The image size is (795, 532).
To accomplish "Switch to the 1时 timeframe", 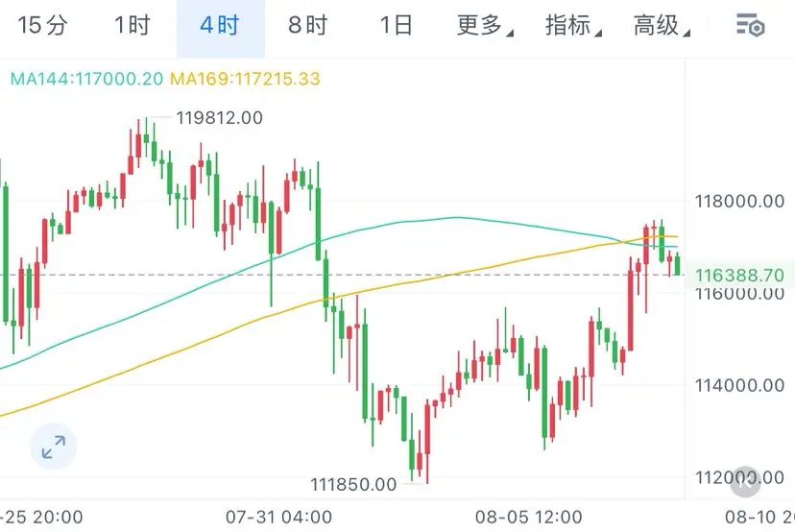I will [132, 25].
